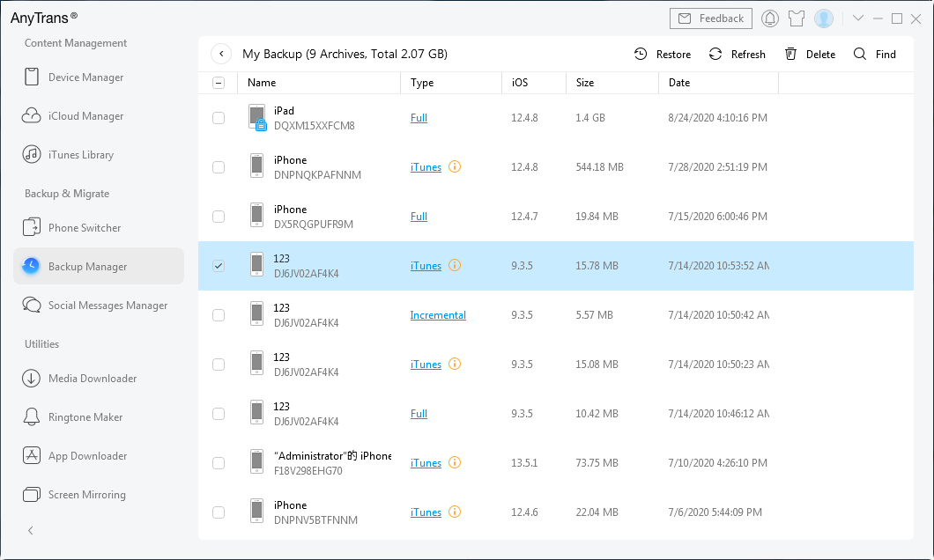This screenshot has width=934, height=560.
Task: Open iTunes Library from the sidebar
Action: [99, 155]
